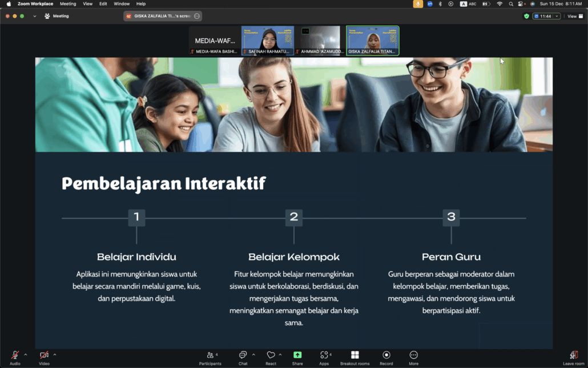Image resolution: width=588 pixels, height=368 pixels.
Task: Open the Apps panel
Action: tap(324, 358)
